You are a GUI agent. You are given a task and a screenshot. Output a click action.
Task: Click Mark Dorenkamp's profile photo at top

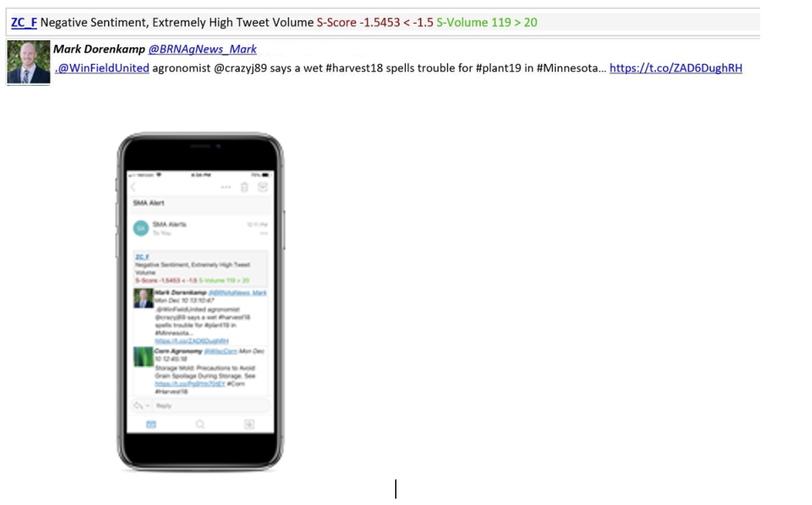28,62
